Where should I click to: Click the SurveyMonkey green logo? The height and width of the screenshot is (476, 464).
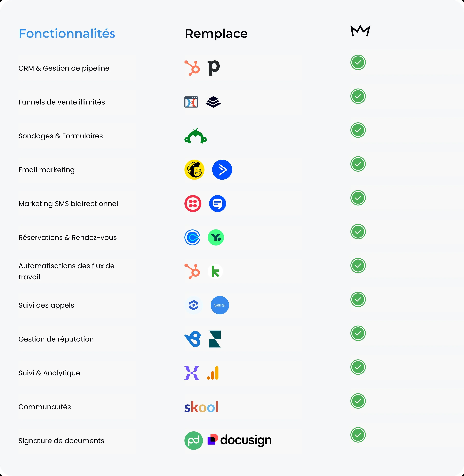click(x=195, y=136)
